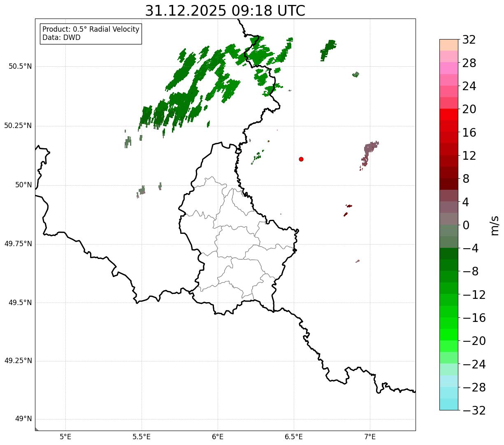The height and width of the screenshot is (445, 504).
Task: Click the 6.5°E longitude label
Action: [x=294, y=437]
